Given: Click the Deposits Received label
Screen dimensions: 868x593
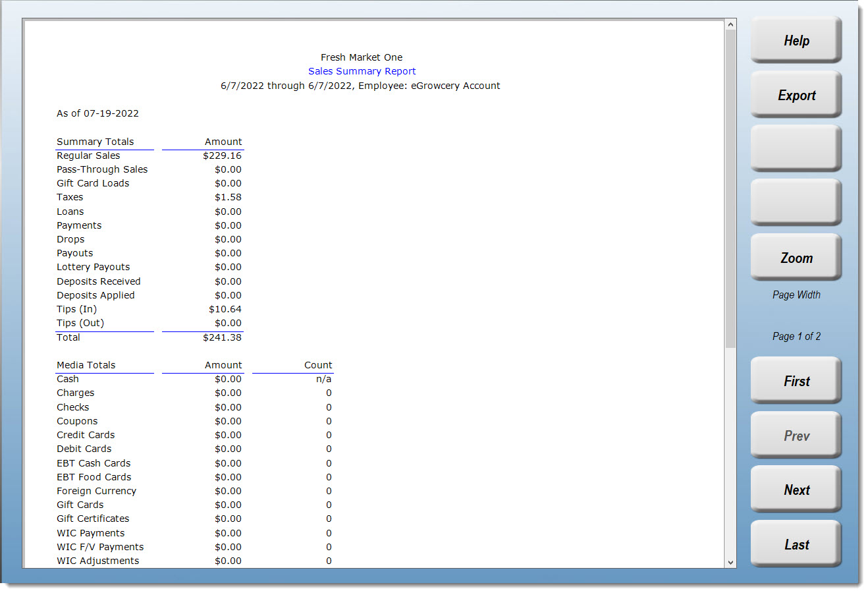Looking at the screenshot, I should 99,281.
